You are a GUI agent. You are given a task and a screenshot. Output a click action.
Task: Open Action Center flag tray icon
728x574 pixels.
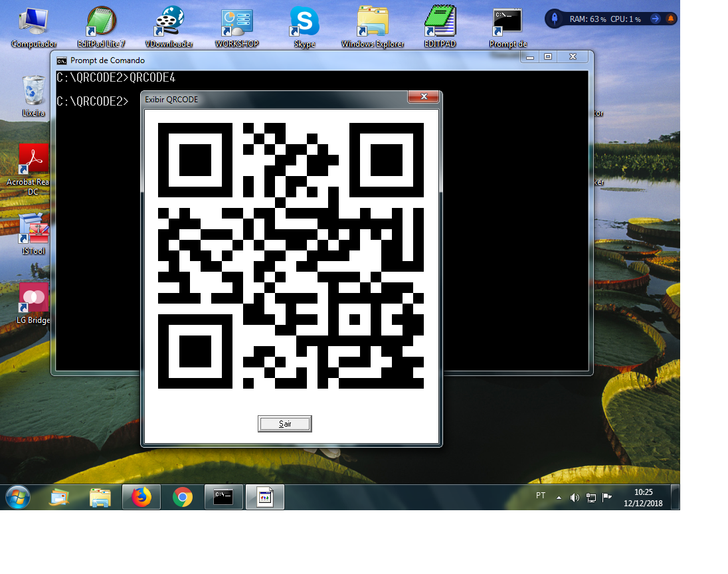click(x=607, y=498)
